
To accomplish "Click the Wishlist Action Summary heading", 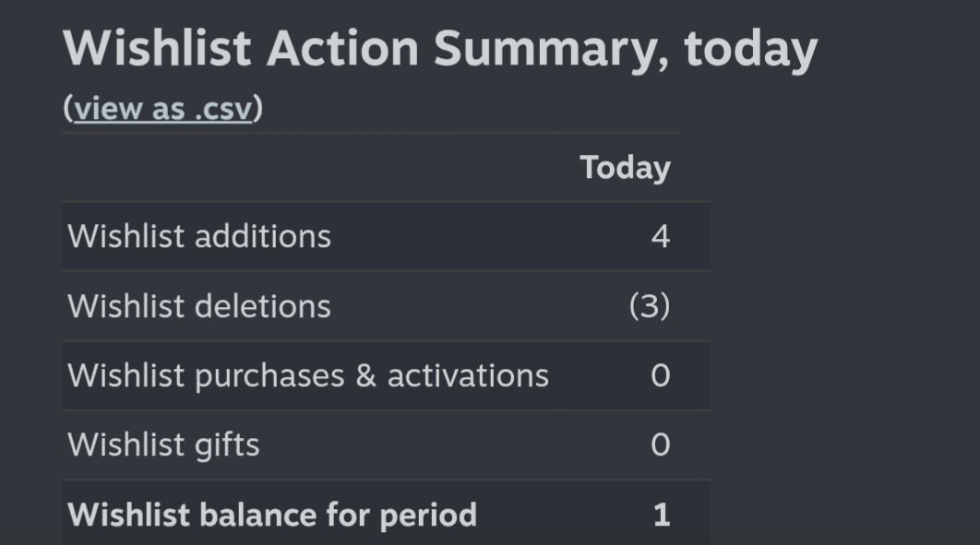I will coord(440,49).
